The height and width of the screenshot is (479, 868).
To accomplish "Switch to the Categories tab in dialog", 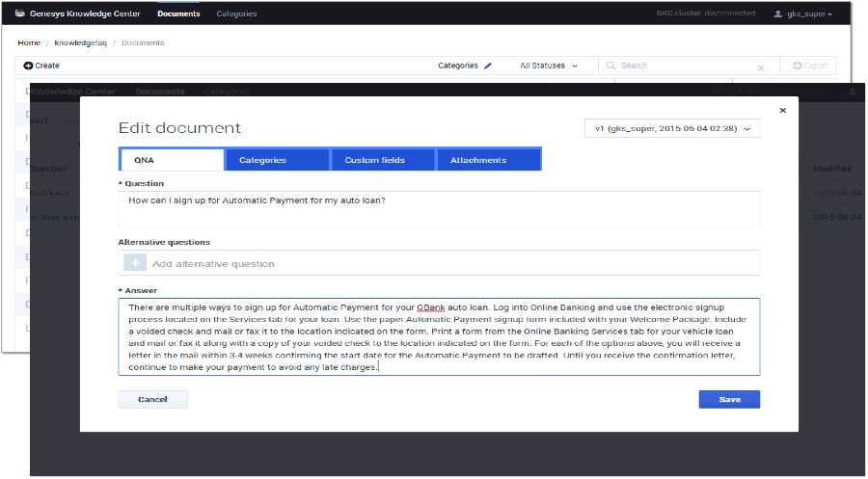I will [277, 160].
